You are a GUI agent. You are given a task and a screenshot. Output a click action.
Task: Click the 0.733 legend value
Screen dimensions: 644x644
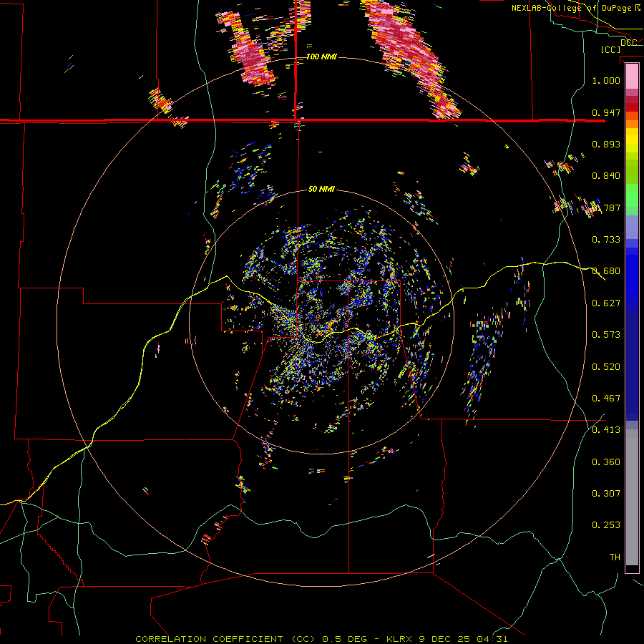606,240
